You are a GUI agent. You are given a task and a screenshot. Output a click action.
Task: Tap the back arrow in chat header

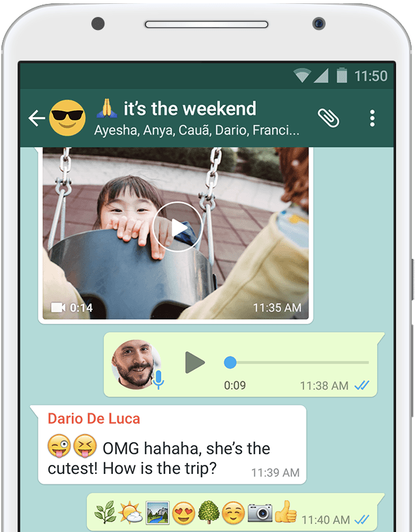coord(37,118)
